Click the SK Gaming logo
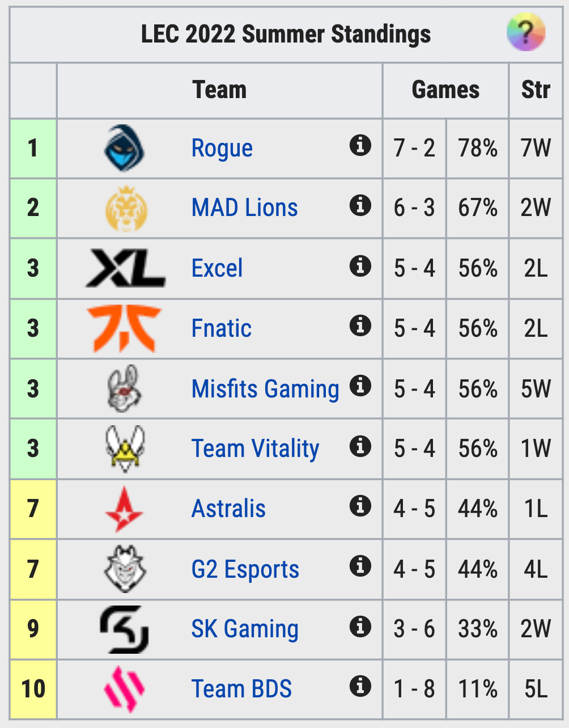Viewport: 569px width, 728px height. coord(124,629)
